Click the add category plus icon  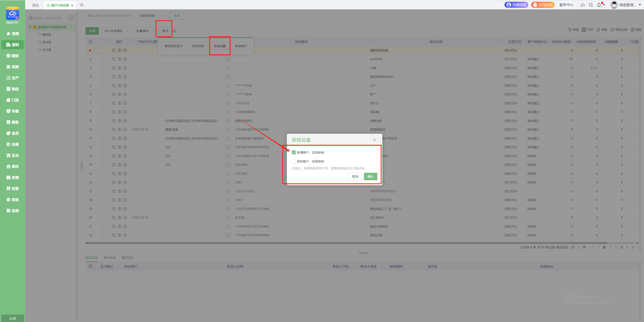(71, 18)
